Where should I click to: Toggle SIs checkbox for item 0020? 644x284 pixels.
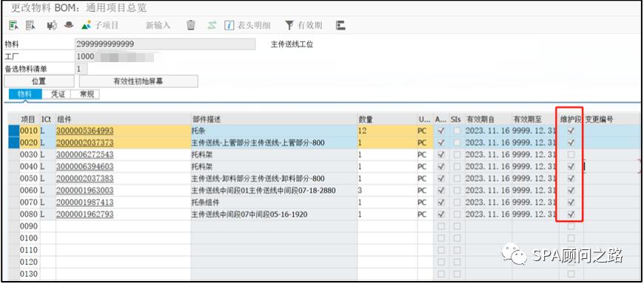(x=457, y=143)
